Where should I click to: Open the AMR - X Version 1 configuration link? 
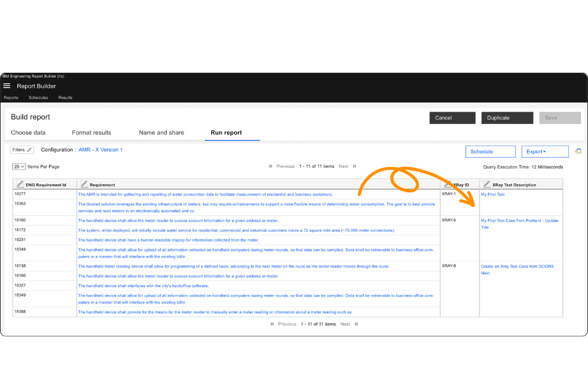point(100,150)
